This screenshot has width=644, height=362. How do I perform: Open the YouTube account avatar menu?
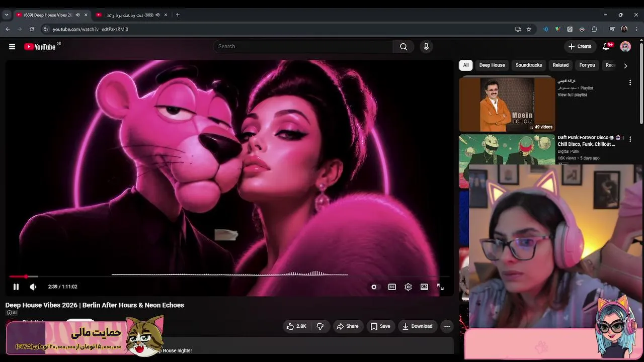point(625,47)
